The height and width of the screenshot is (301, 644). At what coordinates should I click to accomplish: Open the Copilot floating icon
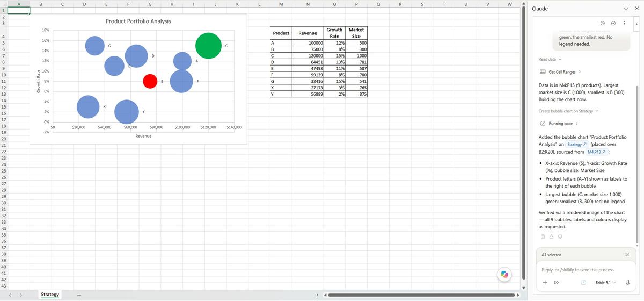point(504,274)
